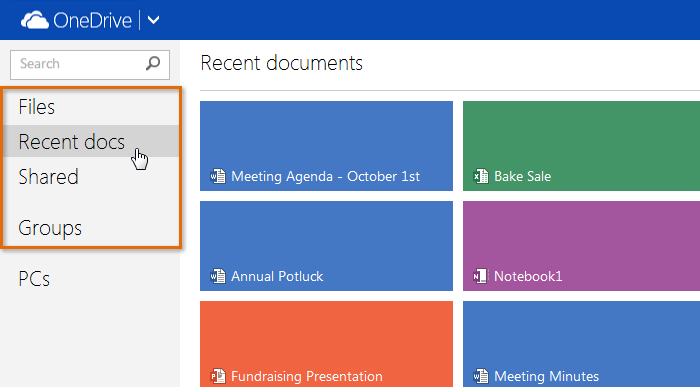Click Word icon beside Annual Potluck
The image size is (700, 387).
click(218, 276)
